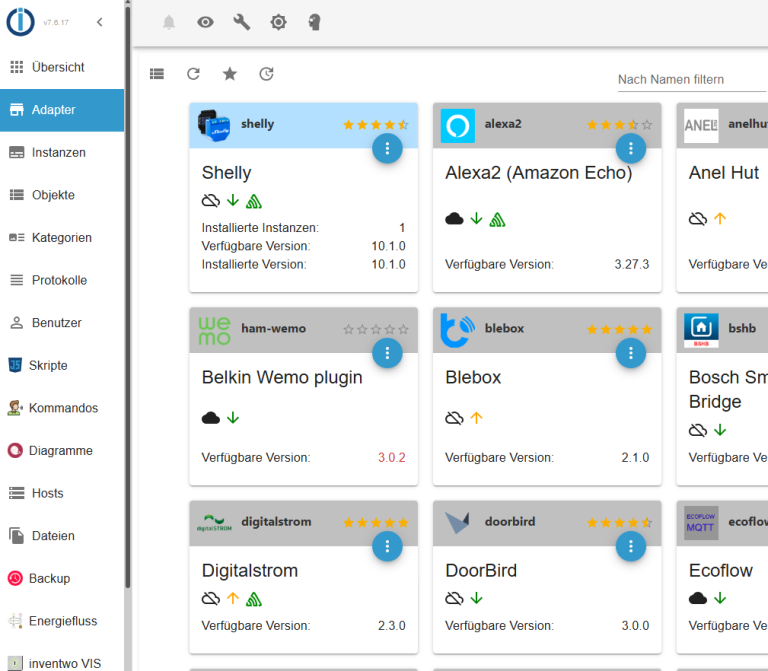Click the theme gear icon in top bar
768x671 pixels.
coord(278,22)
